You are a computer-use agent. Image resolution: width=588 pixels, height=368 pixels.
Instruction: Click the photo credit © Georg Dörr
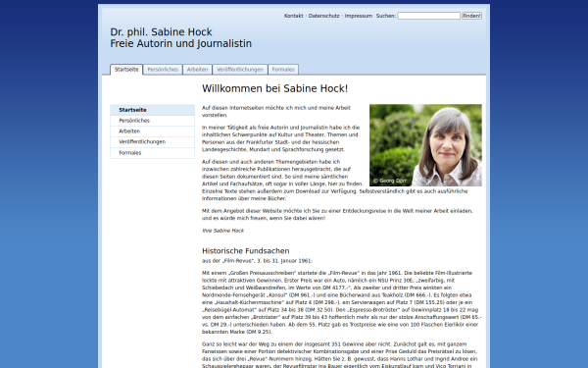pos(390,181)
